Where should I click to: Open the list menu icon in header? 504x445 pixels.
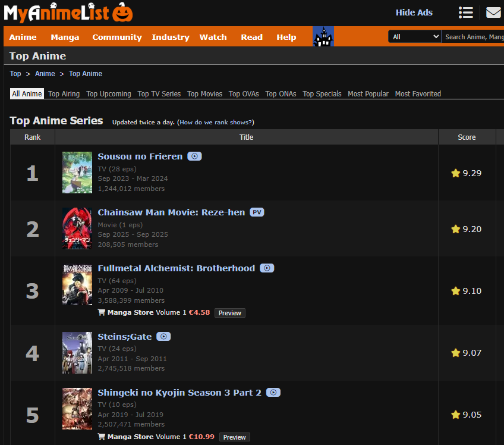click(466, 12)
